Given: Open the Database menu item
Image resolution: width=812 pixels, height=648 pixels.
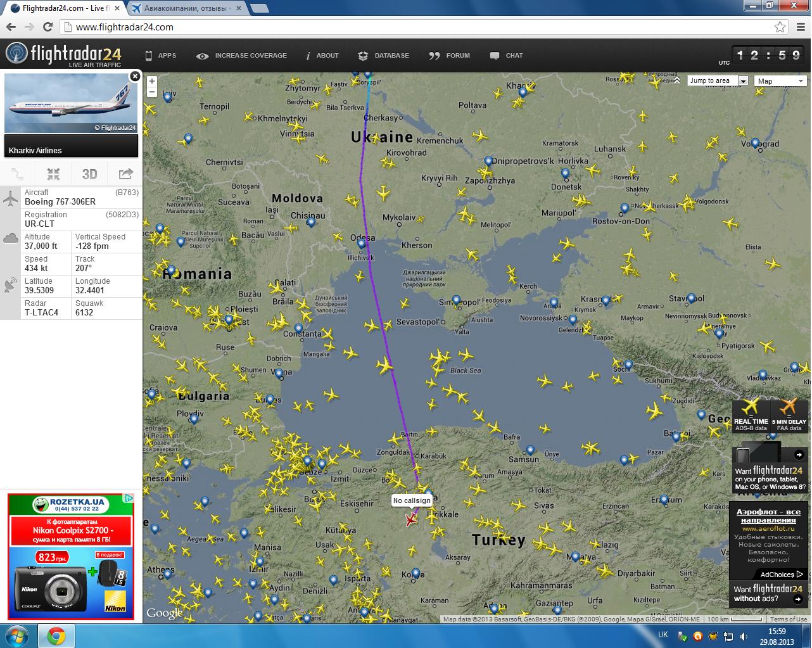Looking at the screenshot, I should 384,56.
